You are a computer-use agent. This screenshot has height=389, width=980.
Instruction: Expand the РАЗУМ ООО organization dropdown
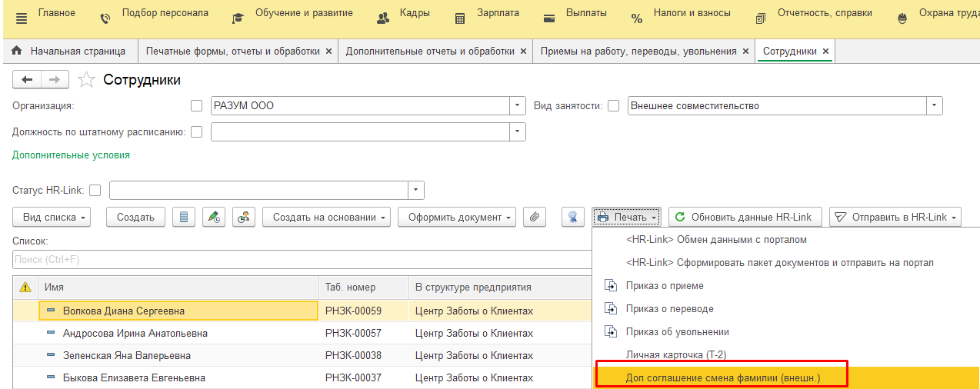[518, 106]
